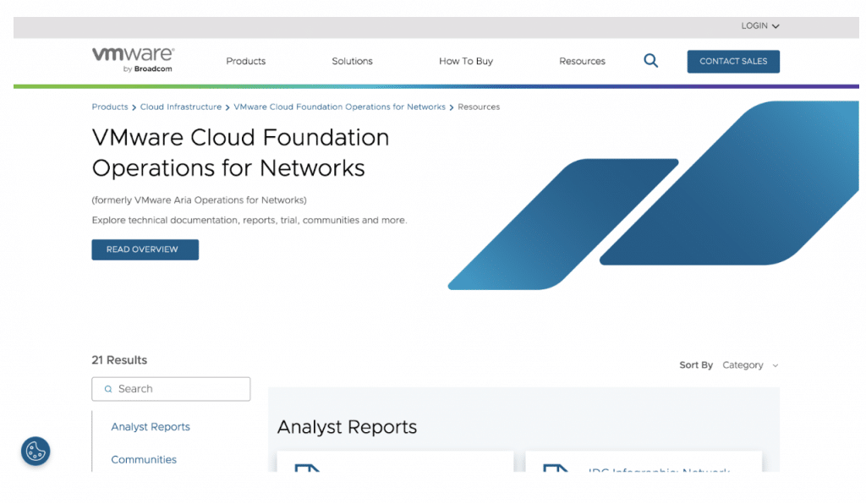
Task: Open the How To Buy menu
Action: [465, 62]
